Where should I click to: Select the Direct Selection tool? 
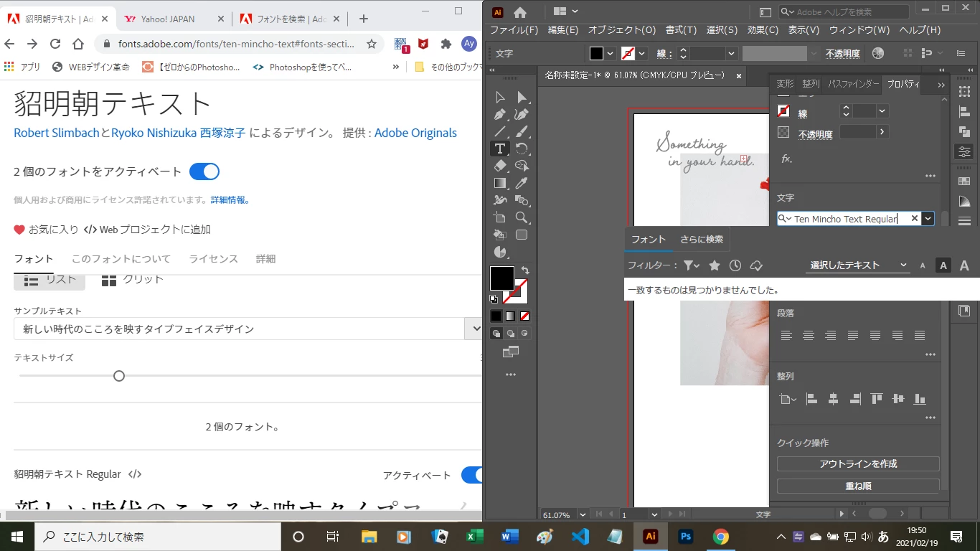pos(522,98)
